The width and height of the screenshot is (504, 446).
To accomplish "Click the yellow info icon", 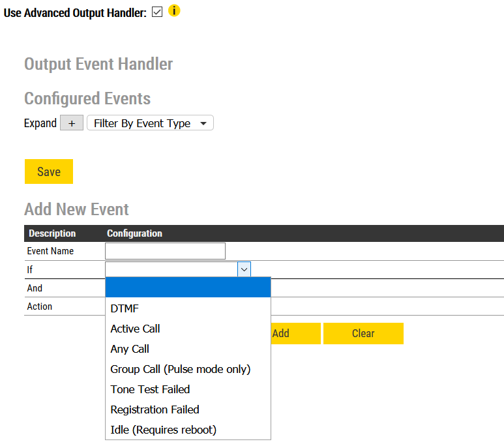I will pyautogui.click(x=174, y=11).
